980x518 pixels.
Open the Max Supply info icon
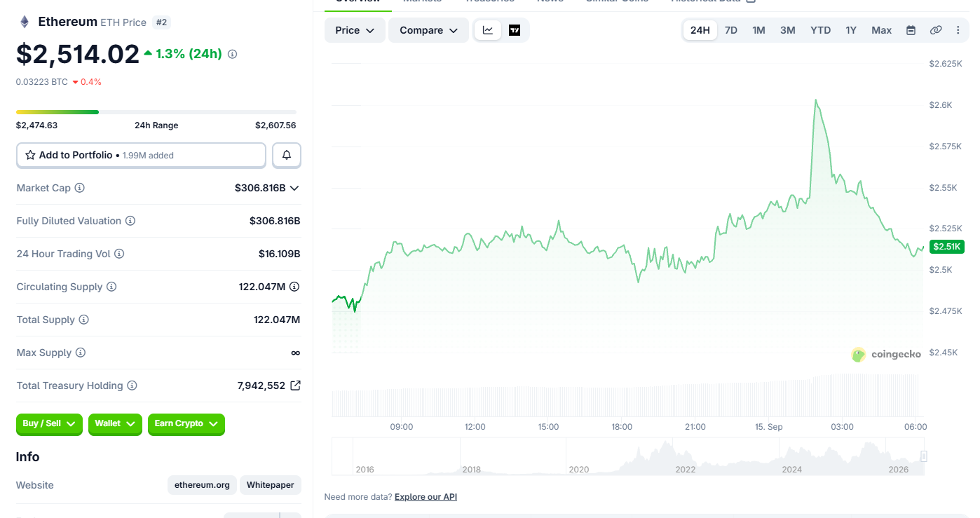81,353
